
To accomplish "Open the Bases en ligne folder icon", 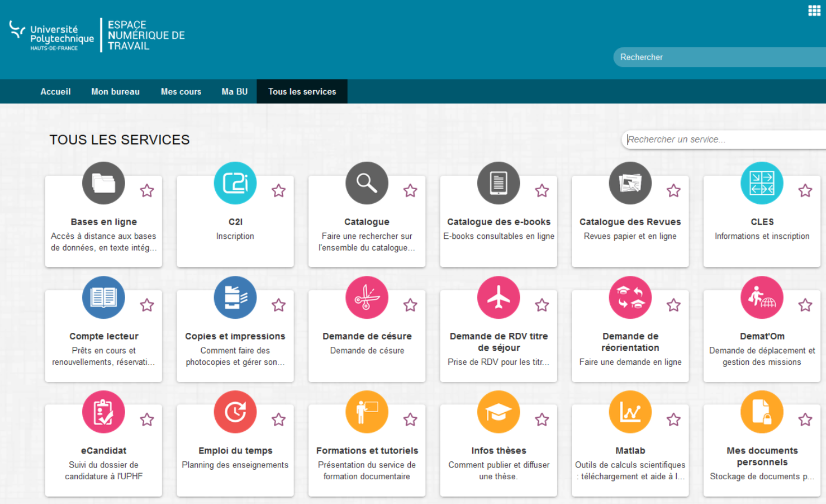I will click(104, 183).
